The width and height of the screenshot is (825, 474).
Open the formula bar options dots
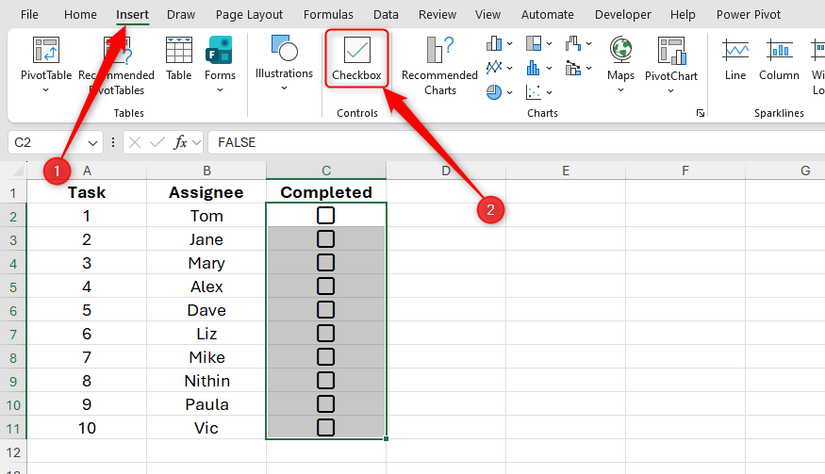tap(113, 142)
